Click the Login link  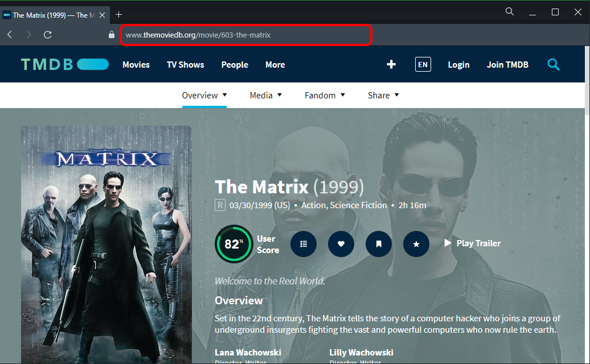tap(458, 65)
